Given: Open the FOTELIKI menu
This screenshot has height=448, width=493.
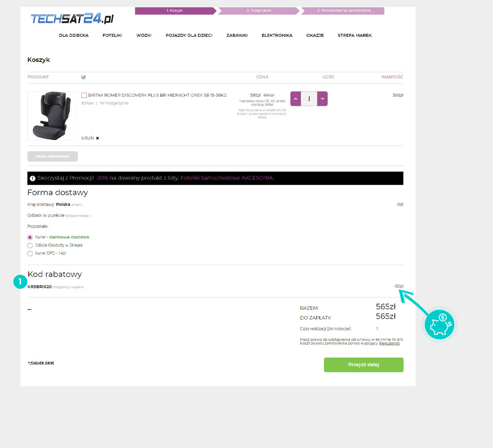Looking at the screenshot, I should 112,35.
